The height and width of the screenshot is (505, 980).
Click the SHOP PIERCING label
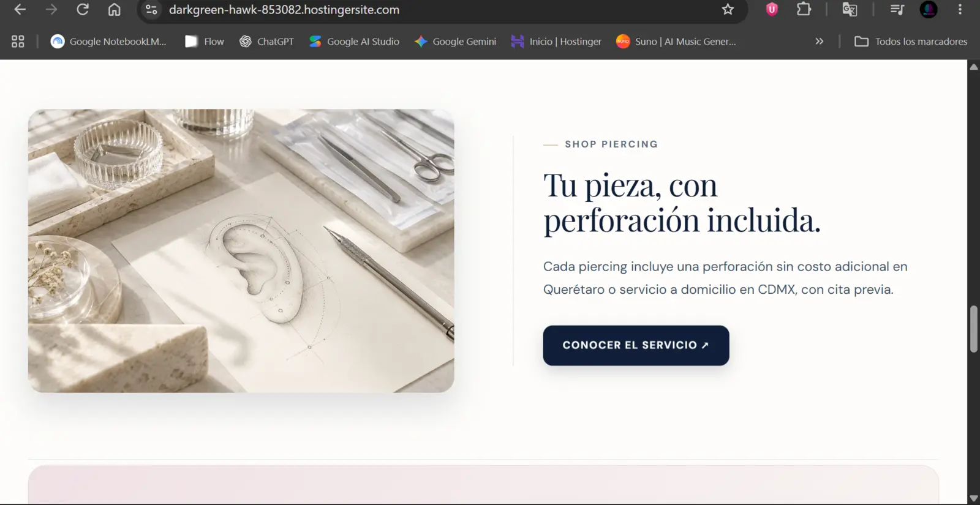(x=611, y=144)
